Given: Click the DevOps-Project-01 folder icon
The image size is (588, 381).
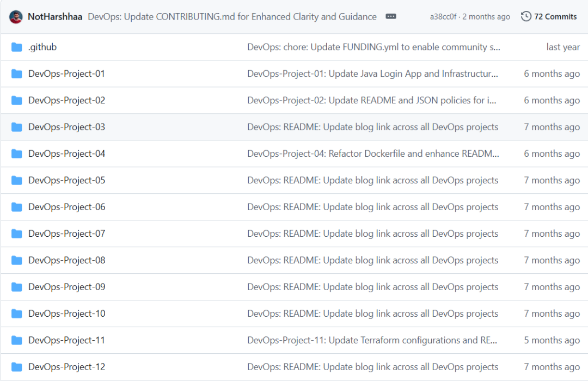Looking at the screenshot, I should click(x=16, y=74).
